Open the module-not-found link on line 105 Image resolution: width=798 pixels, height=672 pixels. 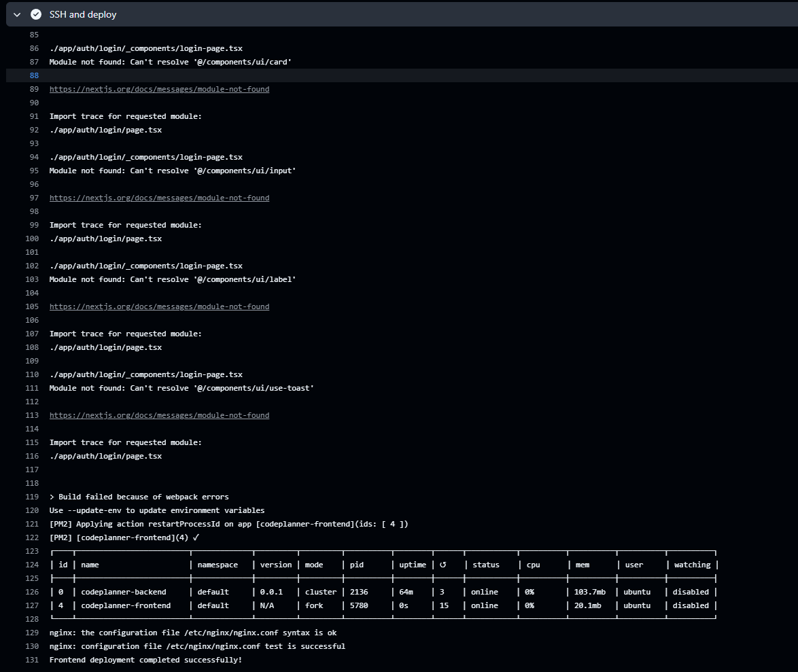(159, 306)
